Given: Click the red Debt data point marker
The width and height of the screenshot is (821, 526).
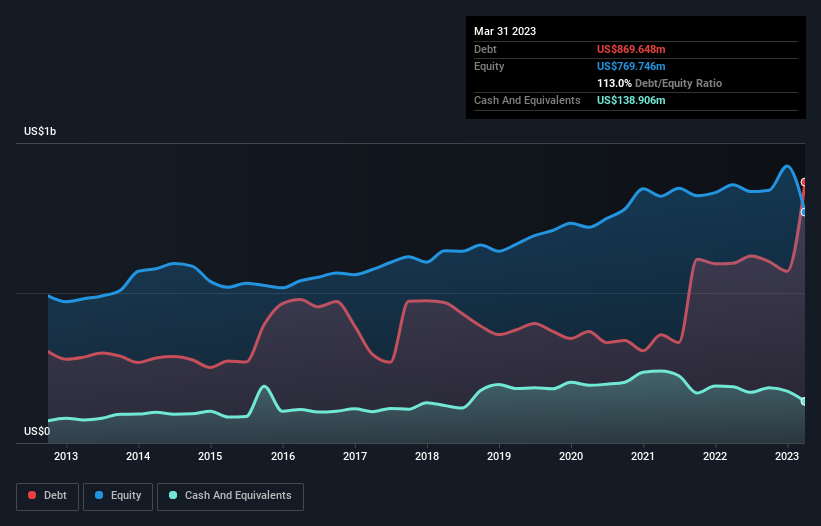Looking at the screenshot, I should click(x=804, y=182).
